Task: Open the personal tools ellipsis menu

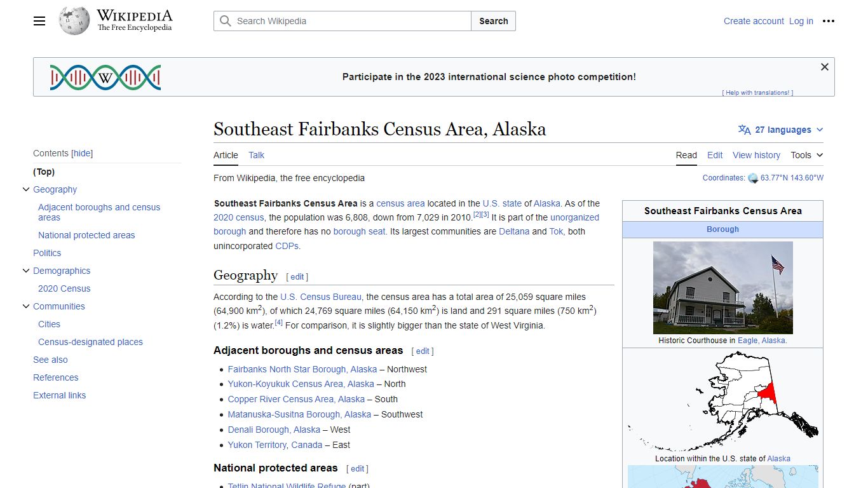Action: pos(829,21)
